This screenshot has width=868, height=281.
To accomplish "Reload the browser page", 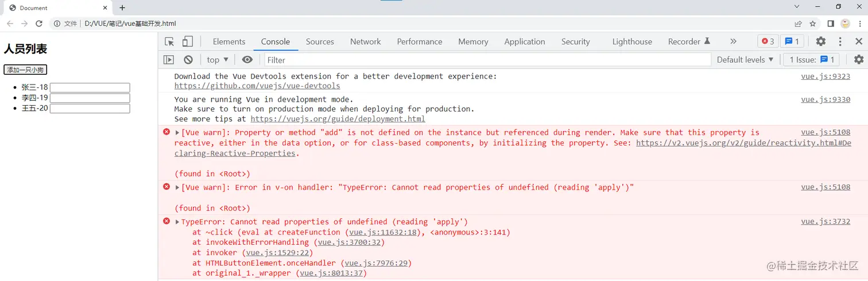I will [39, 24].
